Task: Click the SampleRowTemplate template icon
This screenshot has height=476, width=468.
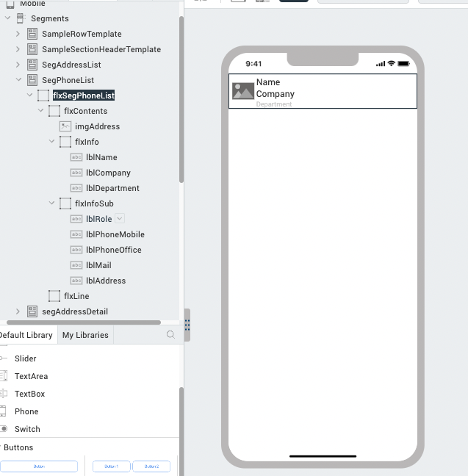Action: click(x=32, y=34)
